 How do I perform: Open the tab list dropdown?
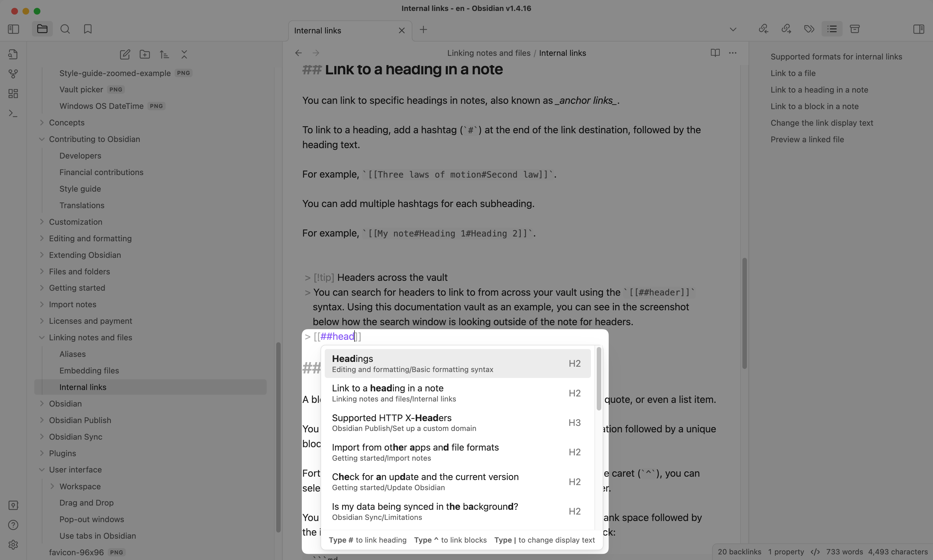click(x=733, y=29)
